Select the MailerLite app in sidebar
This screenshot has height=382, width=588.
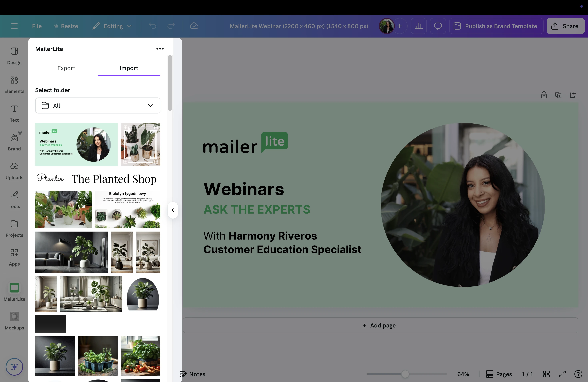pos(14,292)
